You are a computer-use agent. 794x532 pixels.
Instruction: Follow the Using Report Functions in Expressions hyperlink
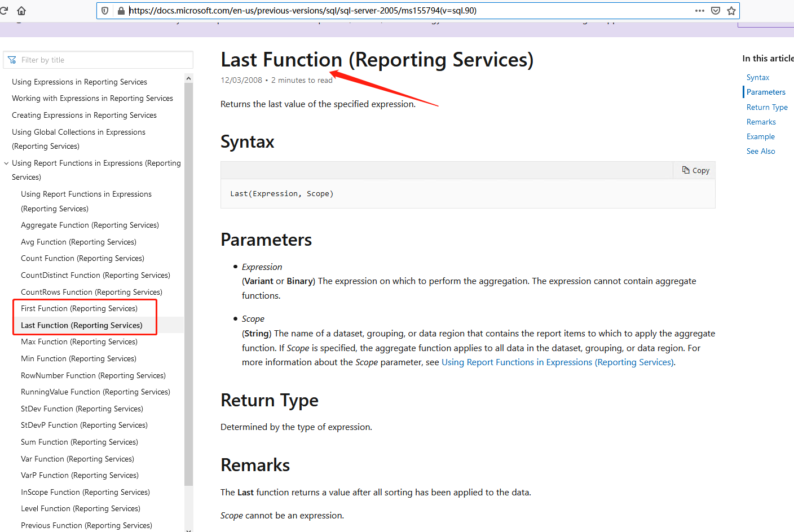557,362
